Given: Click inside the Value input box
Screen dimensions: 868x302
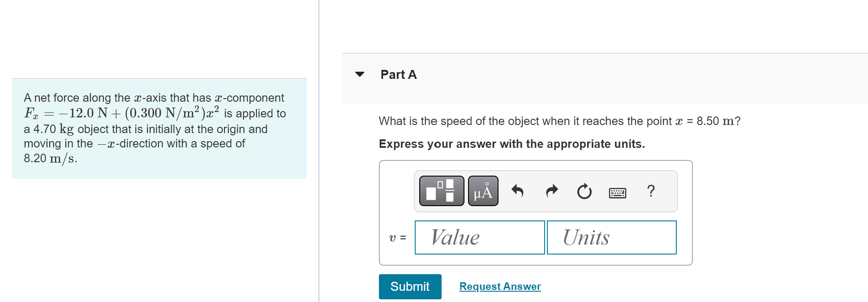Looking at the screenshot, I should tap(479, 237).
